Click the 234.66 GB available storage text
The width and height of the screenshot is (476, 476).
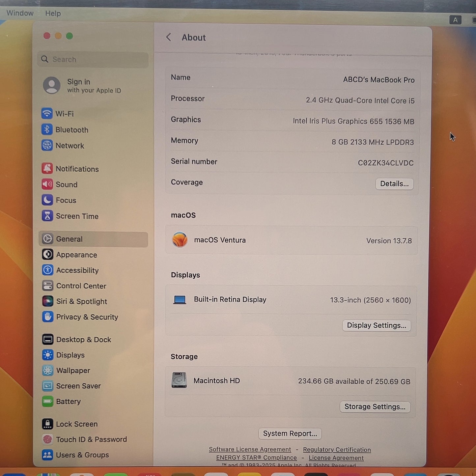(x=354, y=381)
